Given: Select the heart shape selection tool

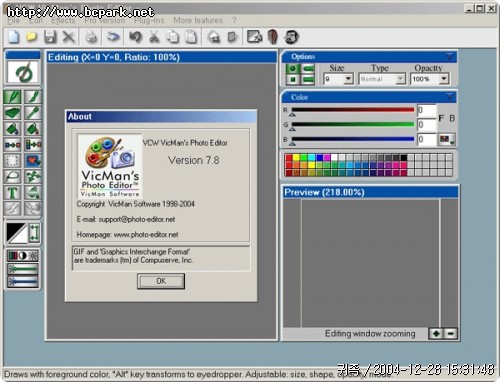Looking at the screenshot, I should click(x=33, y=161).
